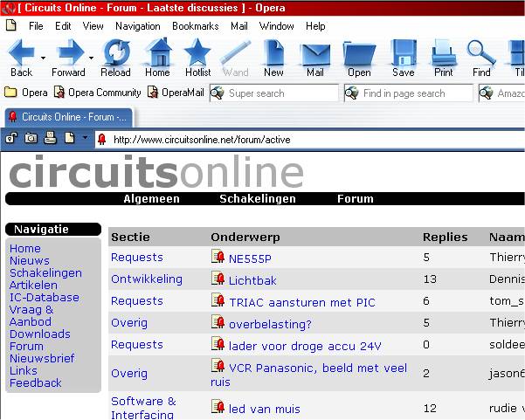Click the Super search input field
The width and height of the screenshot is (525, 420).
pyautogui.click(x=281, y=93)
